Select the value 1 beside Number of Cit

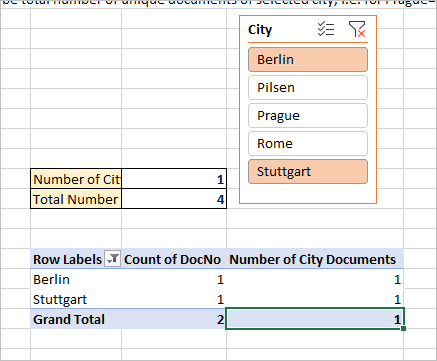174,179
